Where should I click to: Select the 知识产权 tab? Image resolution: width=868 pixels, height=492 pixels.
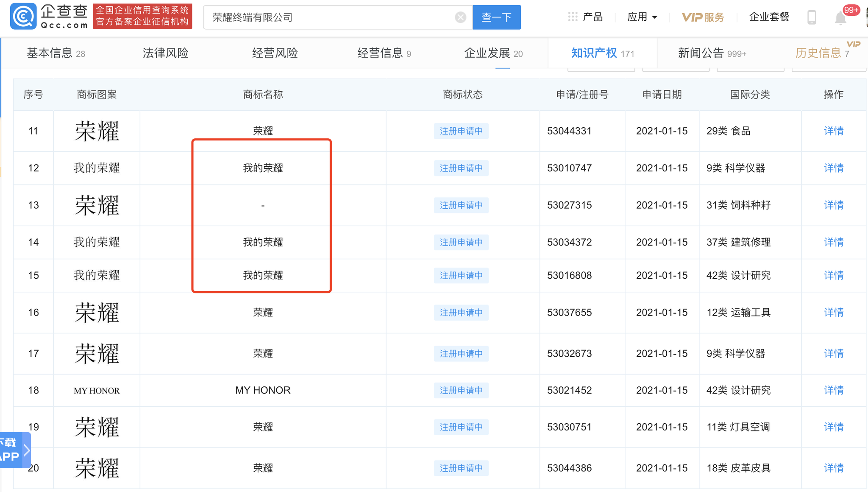(603, 53)
